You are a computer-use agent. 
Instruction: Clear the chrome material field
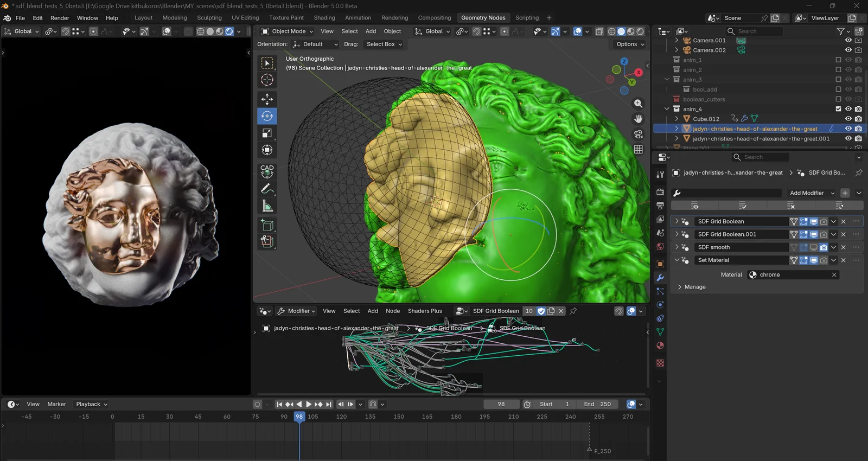tap(834, 275)
